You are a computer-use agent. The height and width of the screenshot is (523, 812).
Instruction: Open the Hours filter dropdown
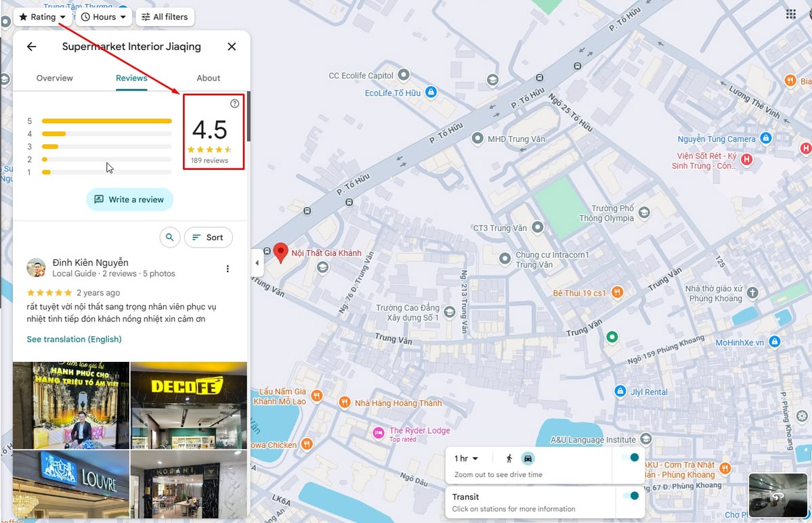tap(103, 16)
